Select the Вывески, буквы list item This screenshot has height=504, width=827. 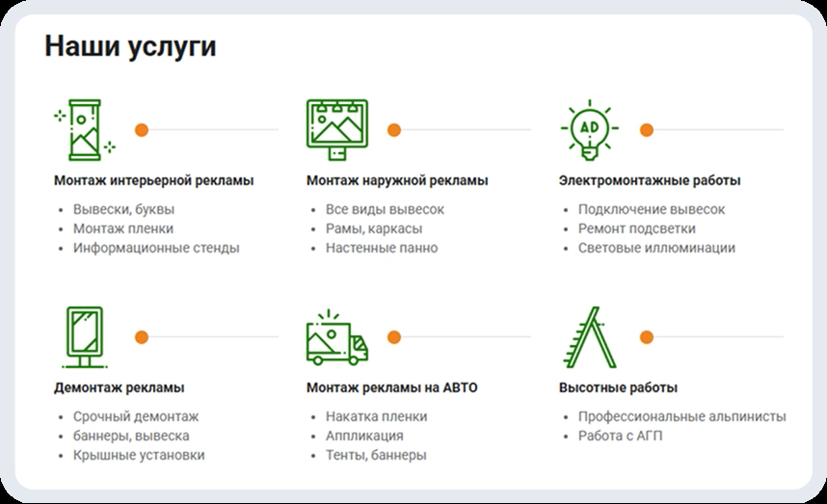point(123,209)
